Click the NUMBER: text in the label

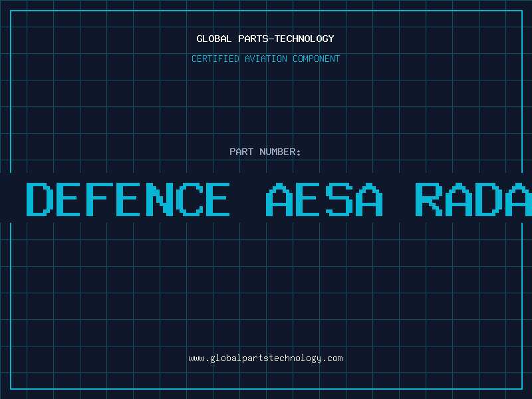[280, 152]
